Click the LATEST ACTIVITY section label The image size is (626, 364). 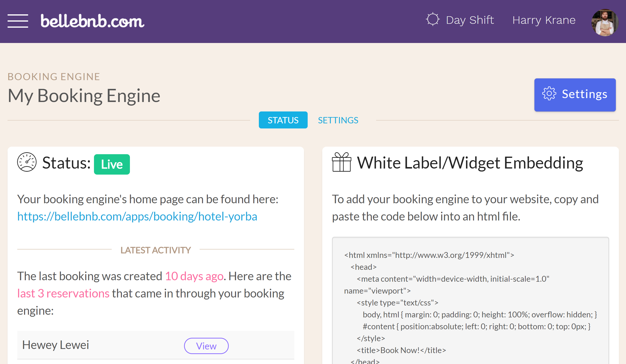click(155, 250)
